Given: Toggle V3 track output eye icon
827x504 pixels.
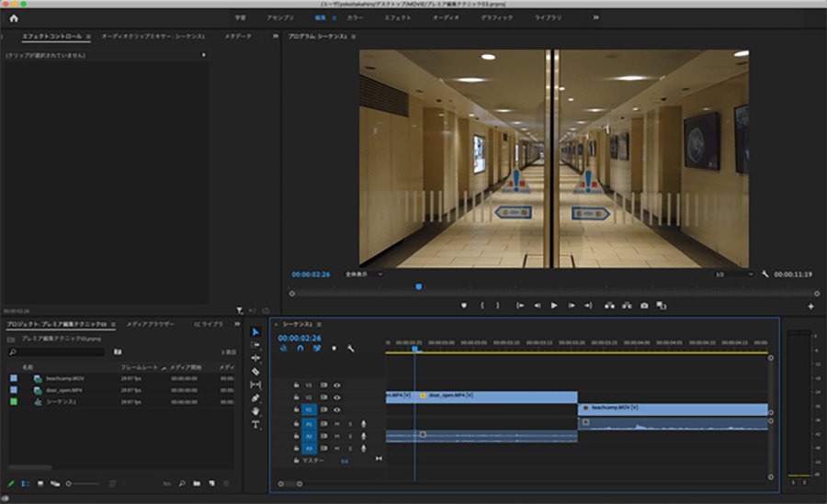Looking at the screenshot, I should click(x=337, y=386).
